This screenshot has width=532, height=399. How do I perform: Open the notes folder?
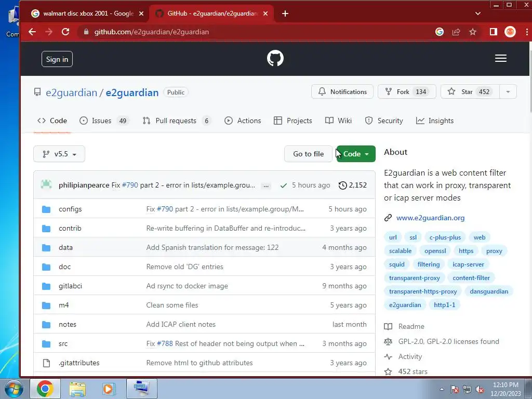67,325
